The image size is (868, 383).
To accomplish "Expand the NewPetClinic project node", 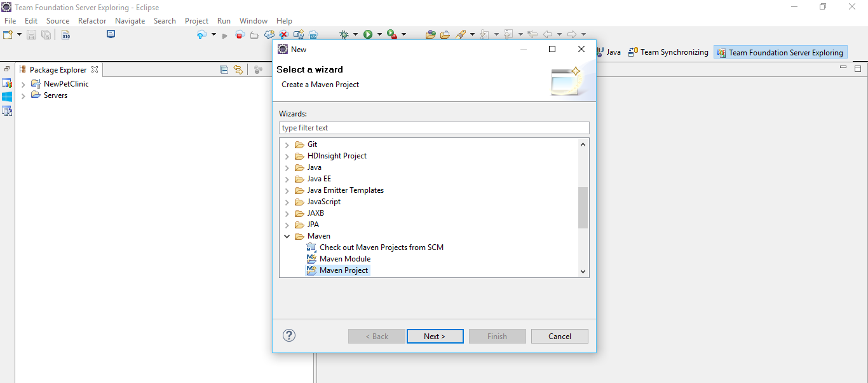I will click(x=23, y=84).
